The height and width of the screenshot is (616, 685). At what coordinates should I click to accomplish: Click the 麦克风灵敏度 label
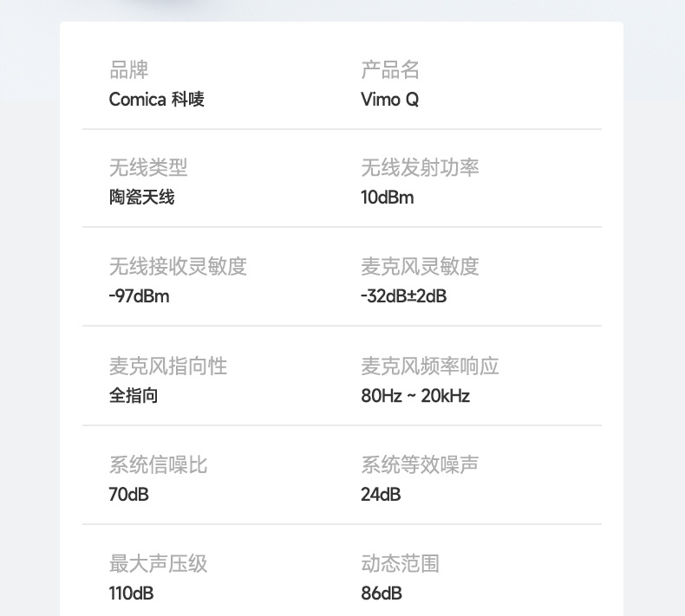coord(420,267)
